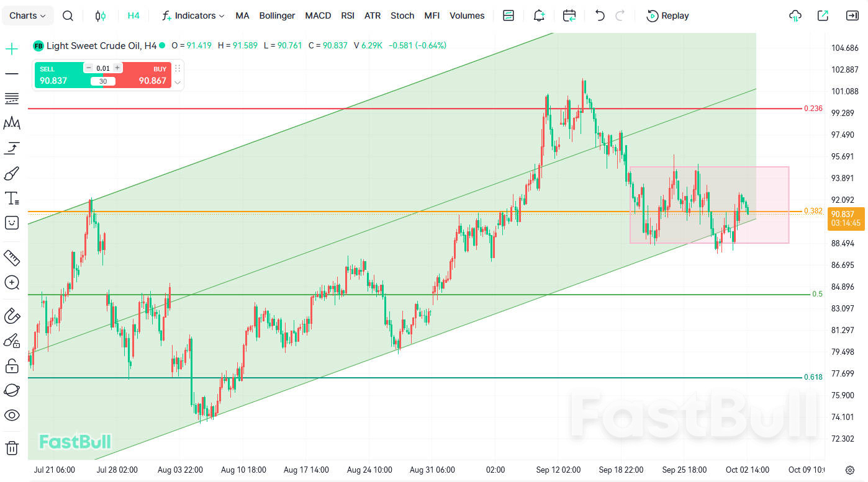
Task: Decrease the lot size with minus
Action: 88,68
